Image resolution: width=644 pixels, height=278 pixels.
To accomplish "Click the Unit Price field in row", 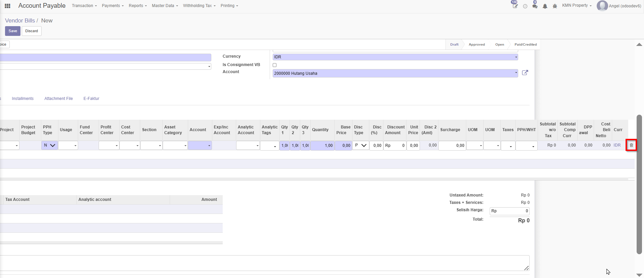I will tap(413, 146).
